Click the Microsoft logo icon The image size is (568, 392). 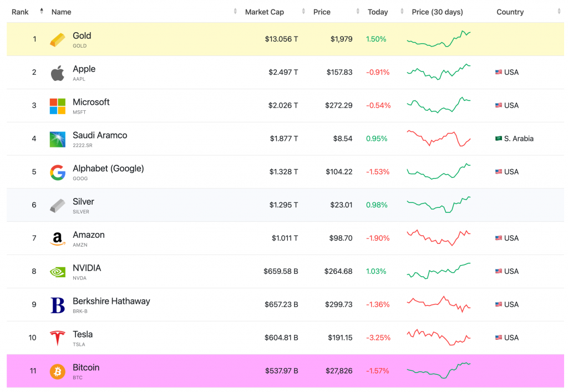point(58,106)
